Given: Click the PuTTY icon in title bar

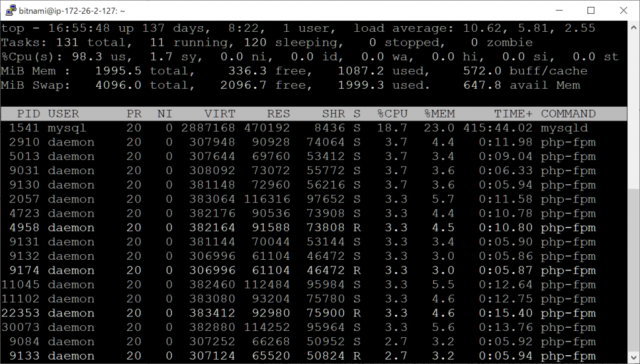Looking at the screenshot, I should [11, 10].
